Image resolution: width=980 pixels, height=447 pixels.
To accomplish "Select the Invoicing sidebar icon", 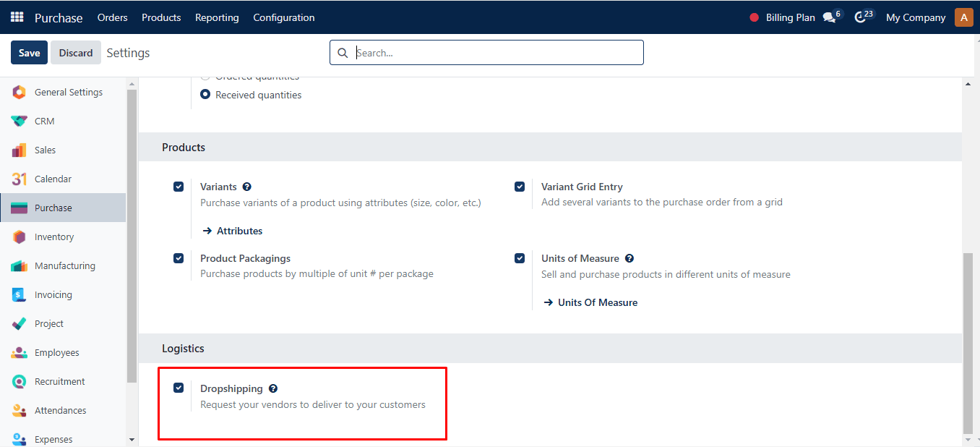I will [x=20, y=294].
